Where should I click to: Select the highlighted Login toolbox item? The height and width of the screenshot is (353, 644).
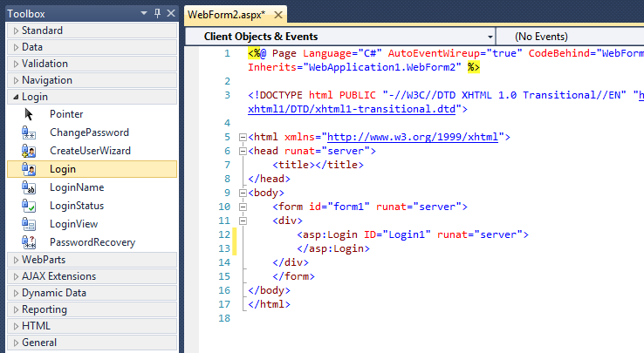coord(92,169)
